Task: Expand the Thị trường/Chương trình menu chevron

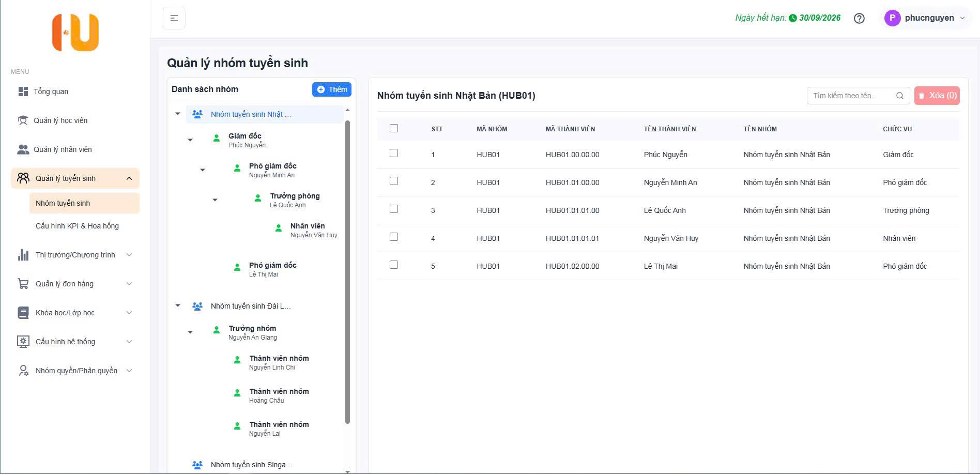Action: tap(129, 255)
